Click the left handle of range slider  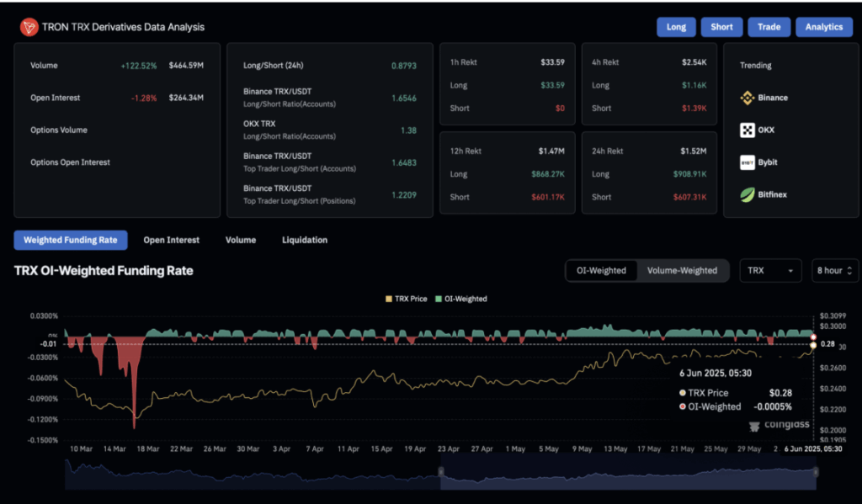[x=440, y=471]
